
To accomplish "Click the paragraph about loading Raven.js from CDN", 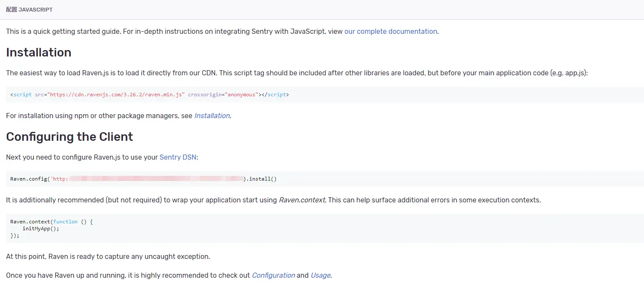I will coord(297,73).
